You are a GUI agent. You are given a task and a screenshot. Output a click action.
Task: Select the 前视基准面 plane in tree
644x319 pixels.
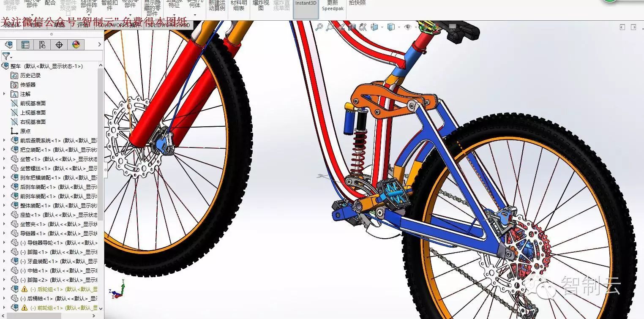pos(33,104)
